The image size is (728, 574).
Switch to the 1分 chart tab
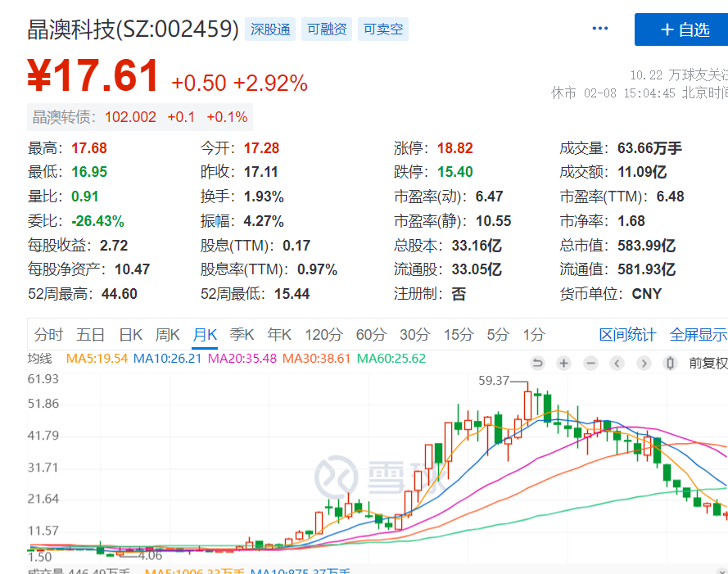point(533,334)
